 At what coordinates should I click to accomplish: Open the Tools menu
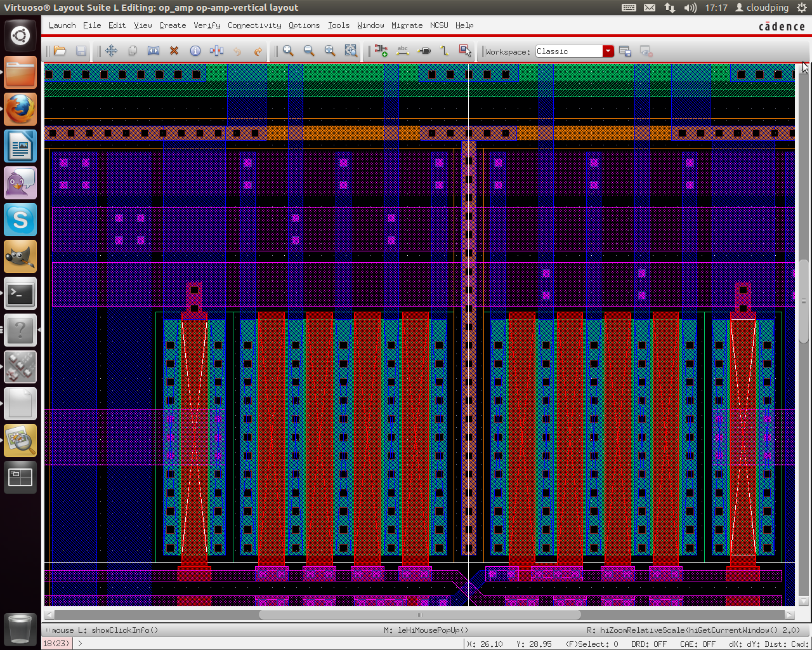[339, 25]
